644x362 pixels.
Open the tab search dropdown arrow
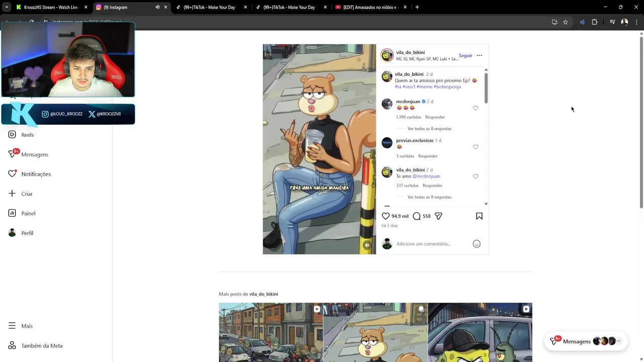(6, 7)
